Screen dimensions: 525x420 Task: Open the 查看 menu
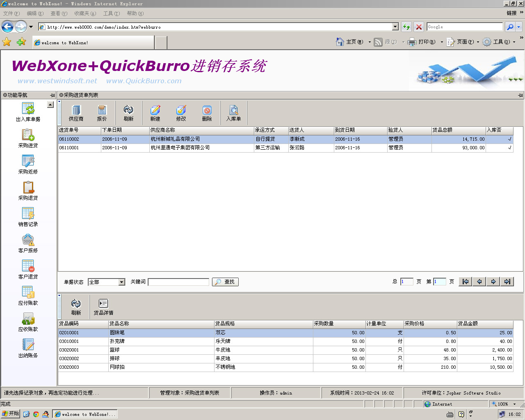point(59,14)
